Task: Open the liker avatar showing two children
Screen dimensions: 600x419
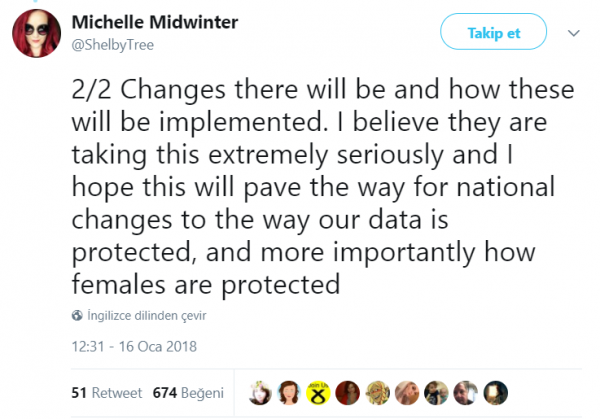Action: coord(436,393)
